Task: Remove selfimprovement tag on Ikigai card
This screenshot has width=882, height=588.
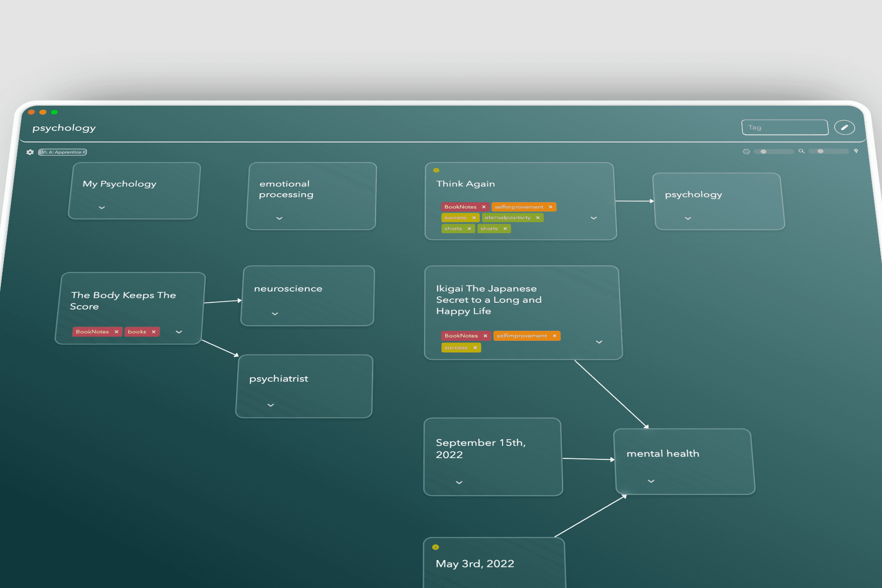Action: 554,336
